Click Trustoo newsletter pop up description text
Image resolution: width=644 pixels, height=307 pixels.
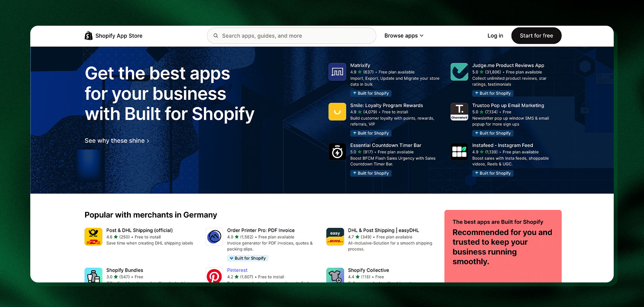coord(511,121)
